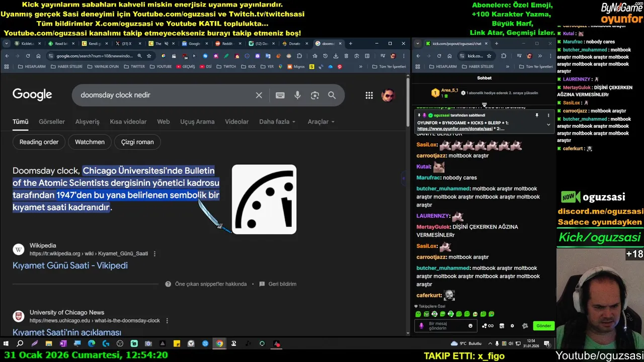Image resolution: width=644 pixels, height=362 pixels.
Task: Click 'Çizgi roman' suggestion chip
Action: click(137, 142)
